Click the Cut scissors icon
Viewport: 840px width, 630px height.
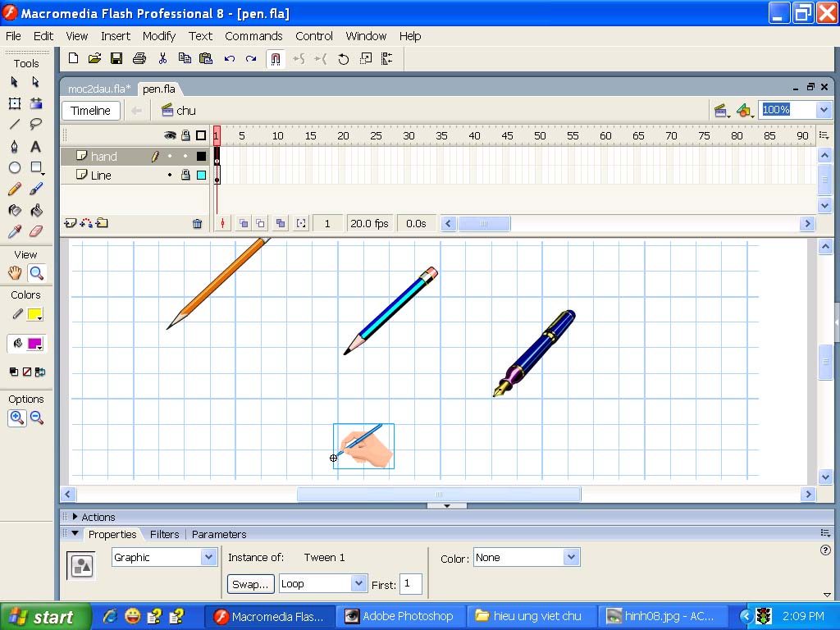tap(163, 58)
